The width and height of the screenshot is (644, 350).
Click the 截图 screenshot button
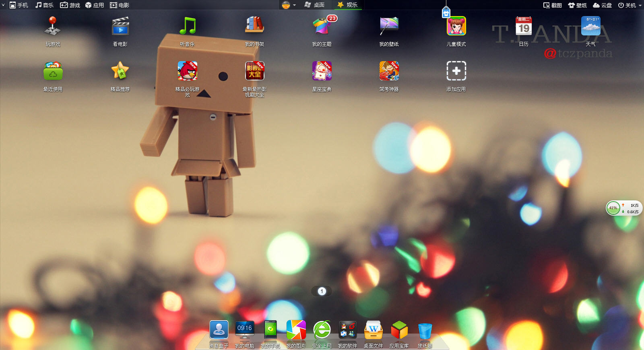coord(553,5)
